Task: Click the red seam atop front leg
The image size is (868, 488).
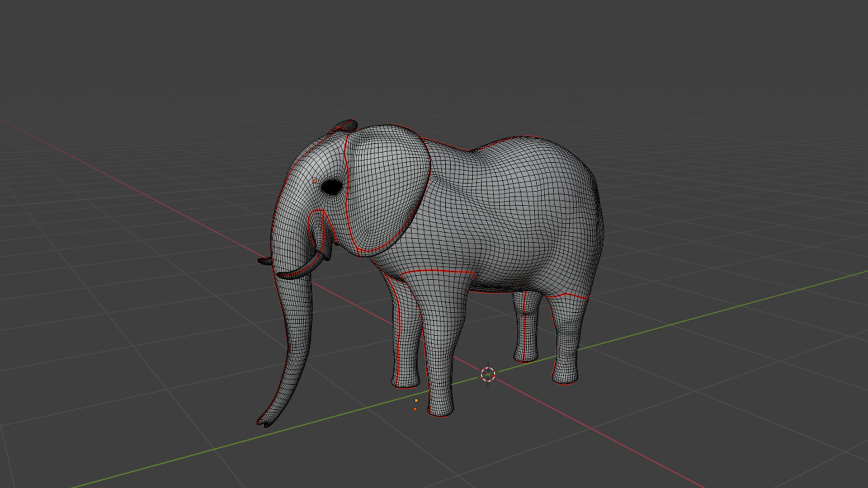Action: click(437, 272)
